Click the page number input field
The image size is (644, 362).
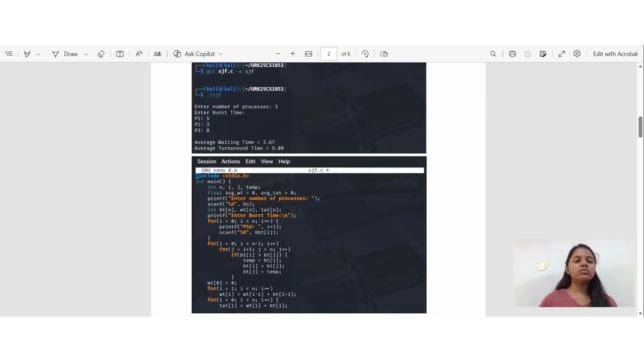point(329,54)
